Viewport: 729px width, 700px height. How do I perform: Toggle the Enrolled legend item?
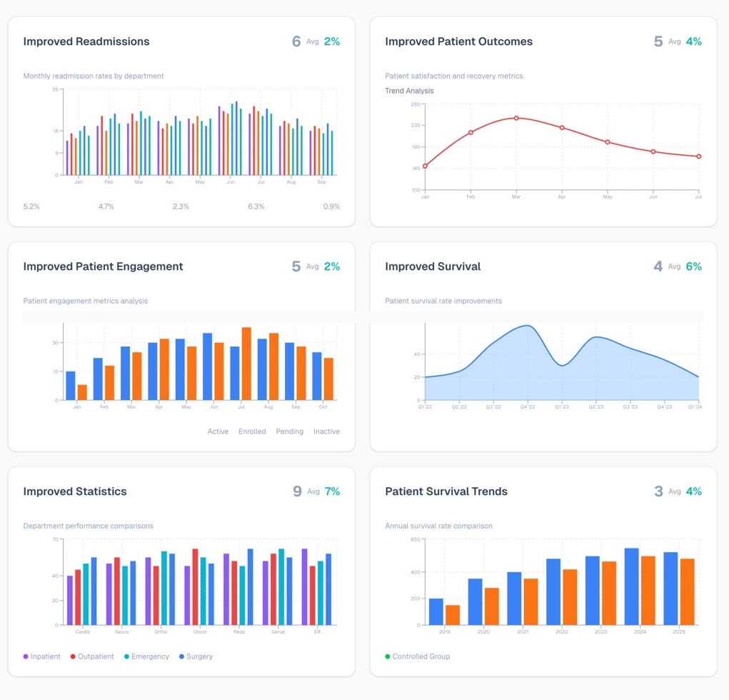252,431
